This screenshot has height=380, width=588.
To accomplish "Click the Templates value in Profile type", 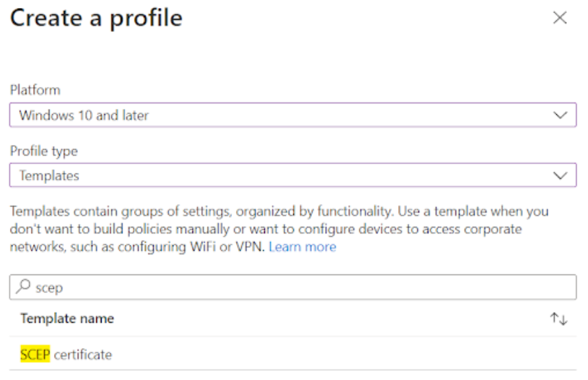I will pyautogui.click(x=49, y=175).
